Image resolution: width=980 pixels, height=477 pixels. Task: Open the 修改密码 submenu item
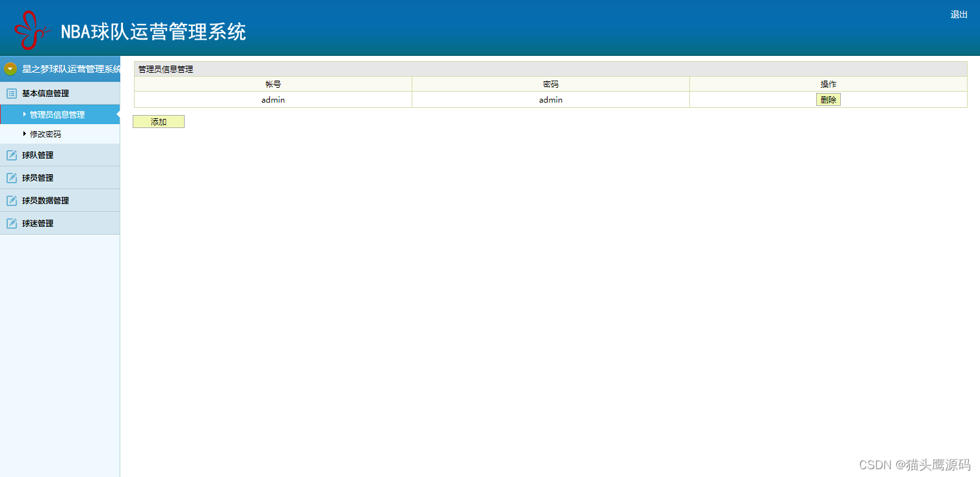(60, 134)
